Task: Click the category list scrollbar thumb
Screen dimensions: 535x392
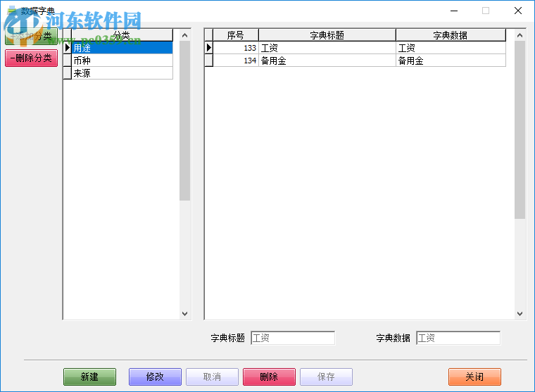Action: (x=184, y=121)
